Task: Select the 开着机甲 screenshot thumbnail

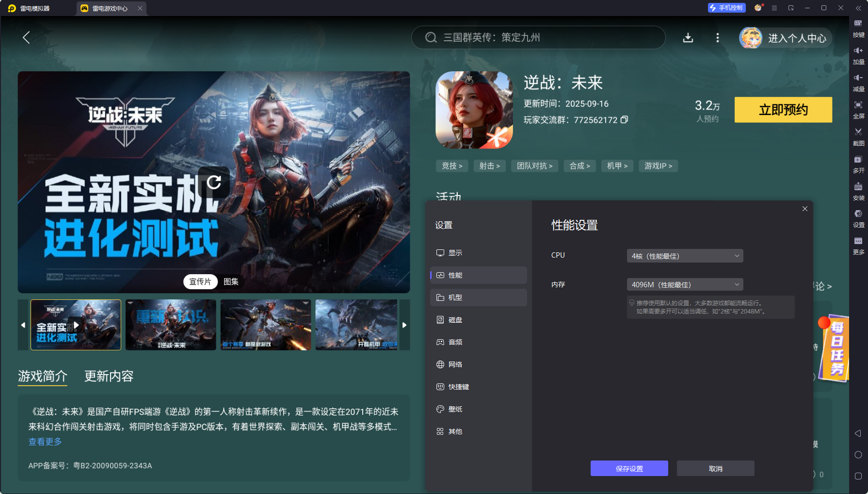Action: (x=357, y=325)
